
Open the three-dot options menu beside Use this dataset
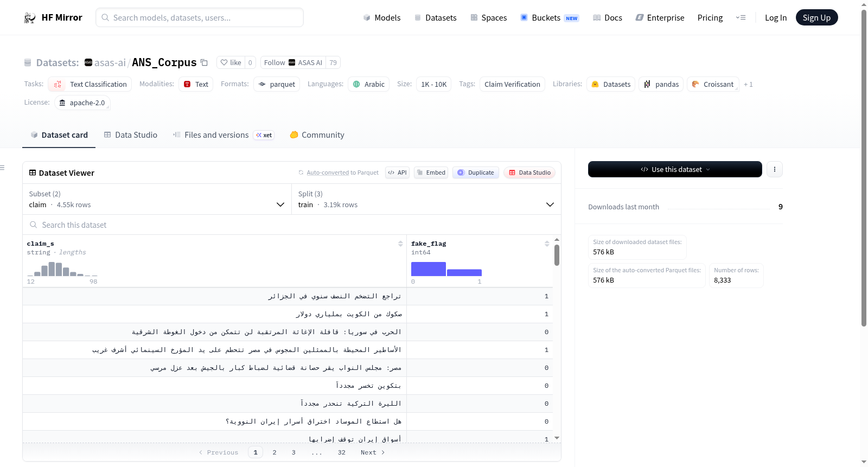coord(775,169)
